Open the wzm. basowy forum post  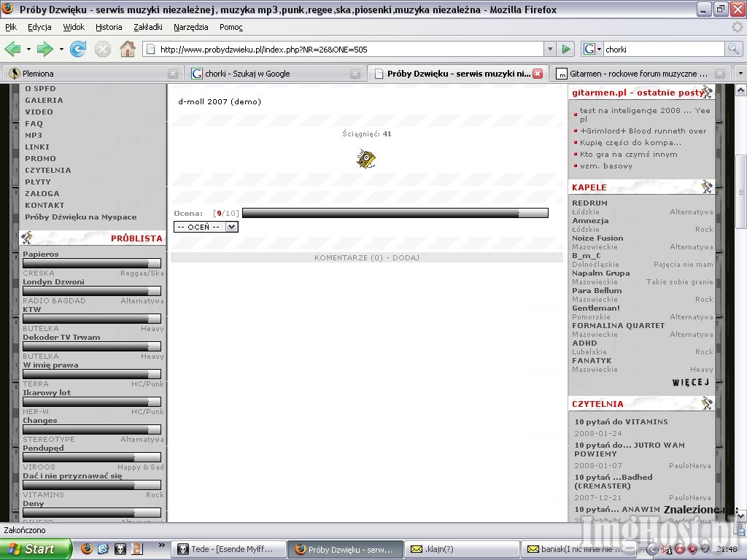pyautogui.click(x=606, y=166)
